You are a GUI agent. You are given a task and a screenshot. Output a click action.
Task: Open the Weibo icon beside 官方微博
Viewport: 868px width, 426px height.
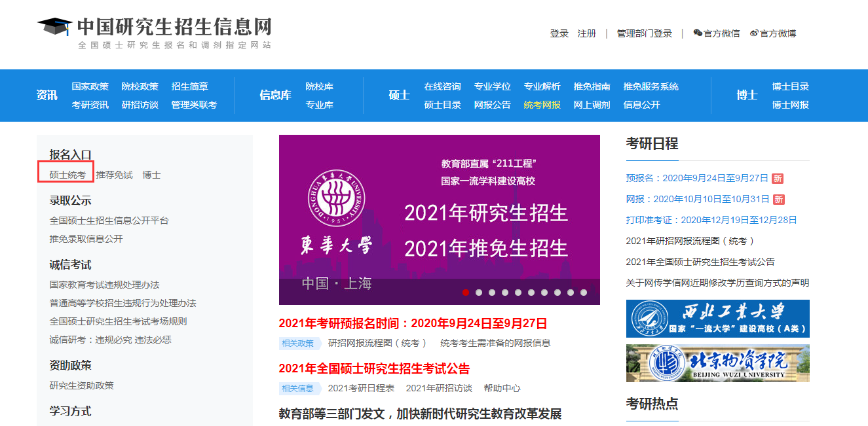(x=754, y=33)
